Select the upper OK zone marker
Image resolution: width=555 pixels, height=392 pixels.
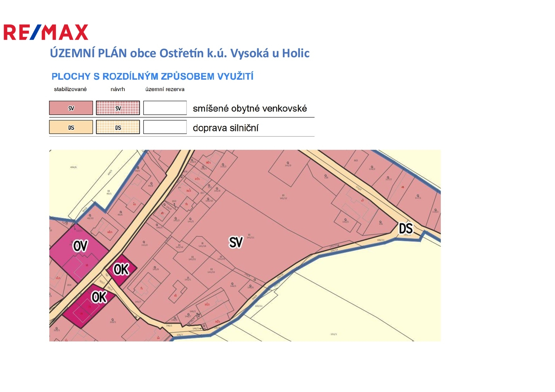(x=121, y=269)
